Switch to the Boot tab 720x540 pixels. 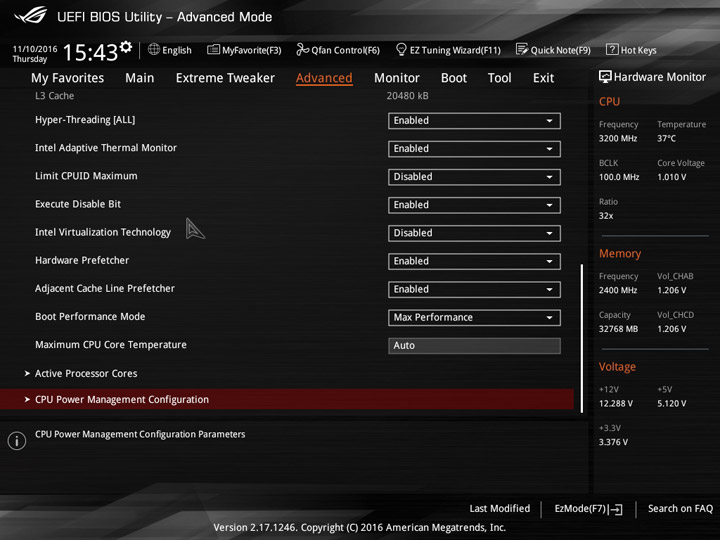[454, 78]
